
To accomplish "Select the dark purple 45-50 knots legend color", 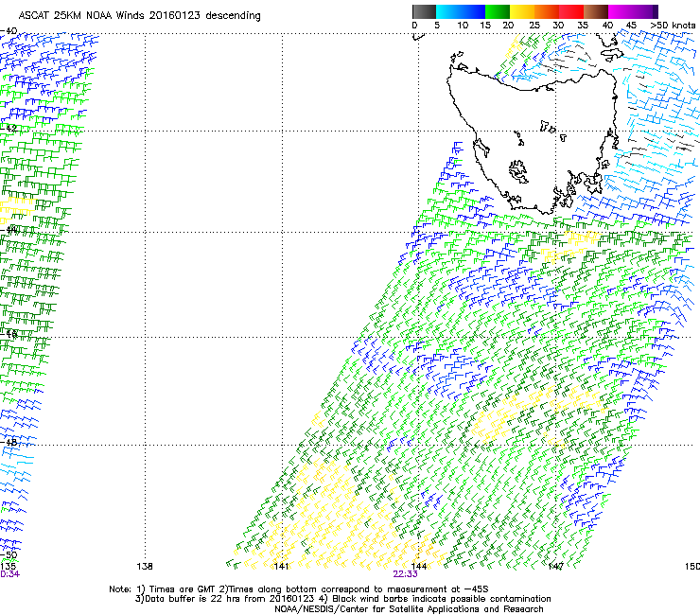I will [645, 12].
